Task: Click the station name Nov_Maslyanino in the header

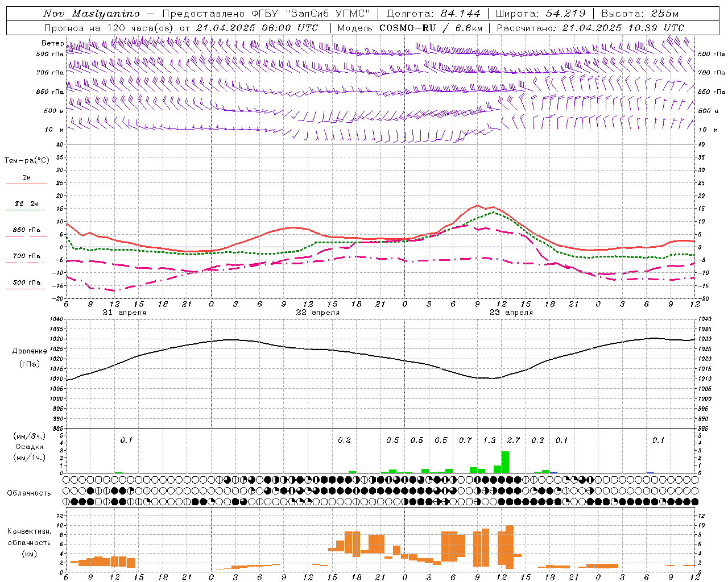Action: click(91, 14)
